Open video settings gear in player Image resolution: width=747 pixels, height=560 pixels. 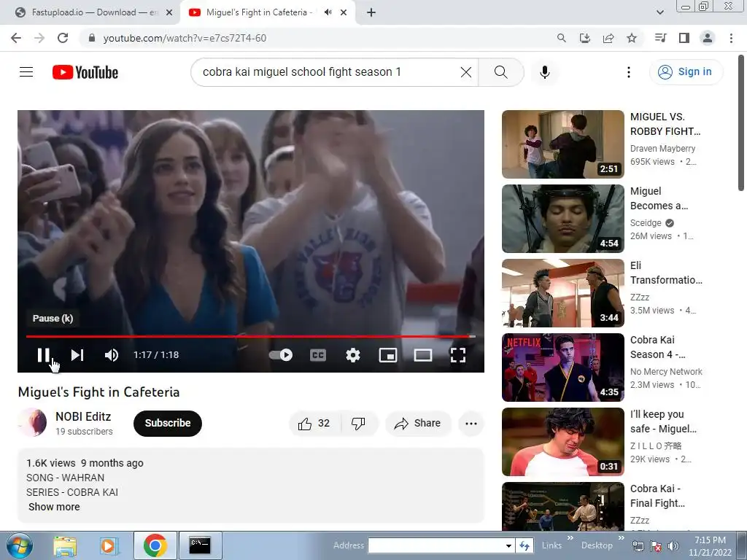pos(353,355)
